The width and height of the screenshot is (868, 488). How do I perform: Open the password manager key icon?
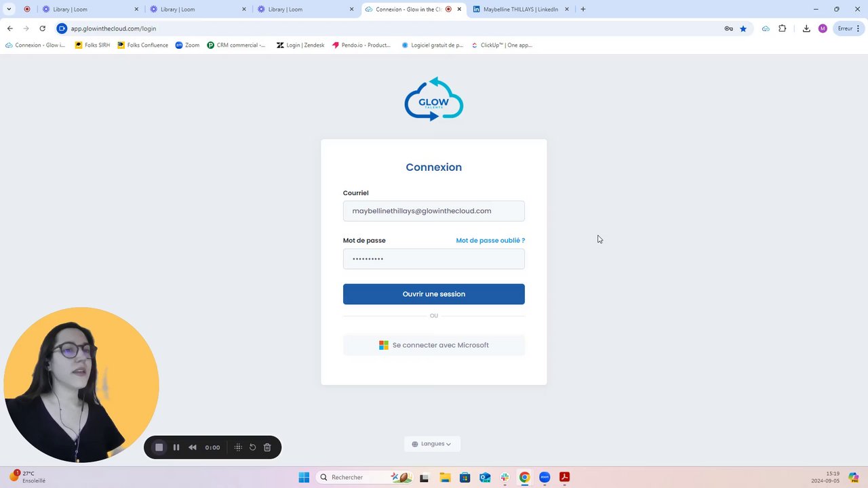(x=728, y=28)
